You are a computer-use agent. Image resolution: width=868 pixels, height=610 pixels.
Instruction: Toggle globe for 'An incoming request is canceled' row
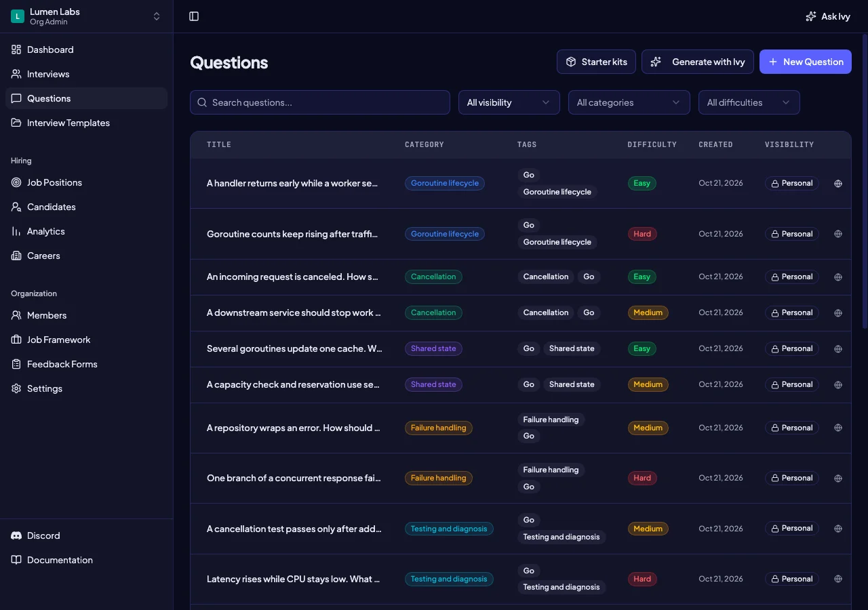tap(838, 277)
